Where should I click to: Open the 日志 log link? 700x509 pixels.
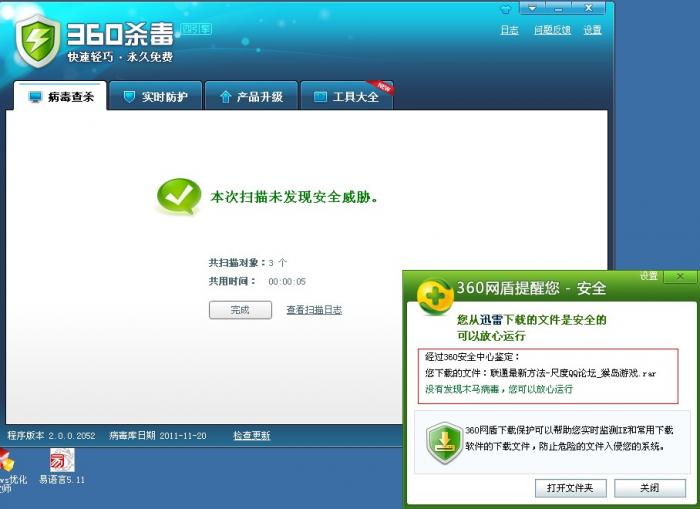point(509,30)
